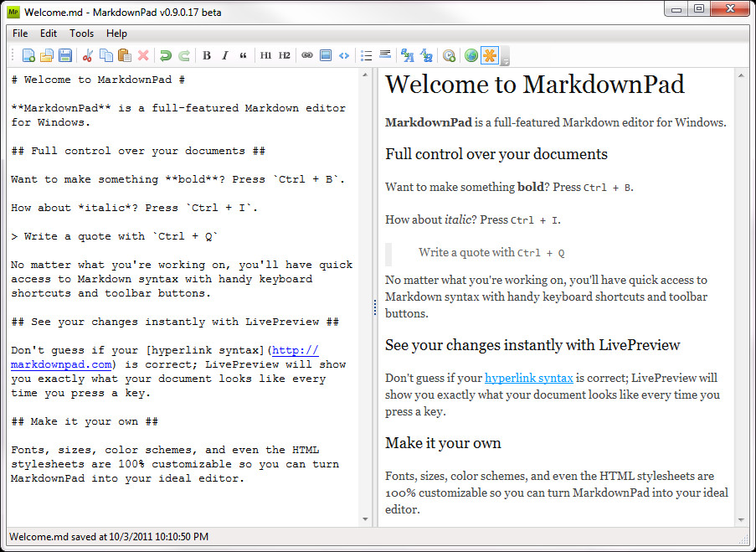Viewport: 756px width, 552px height.
Task: Click the 'See your changes instantly with LivePreview' preview heading
Action: 532,345
